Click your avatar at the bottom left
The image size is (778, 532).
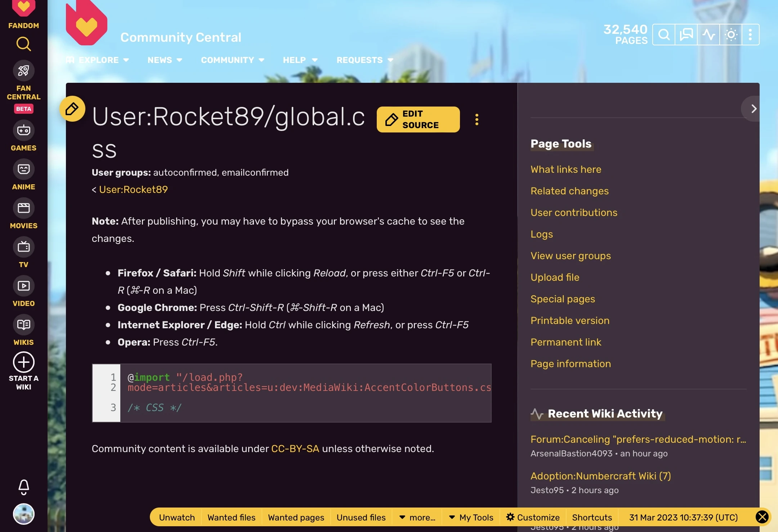click(23, 514)
